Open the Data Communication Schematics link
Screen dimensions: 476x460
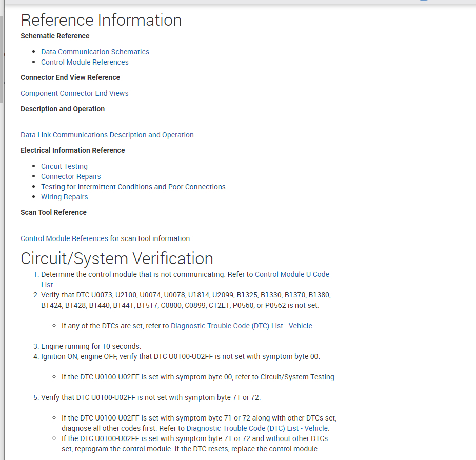(95, 52)
